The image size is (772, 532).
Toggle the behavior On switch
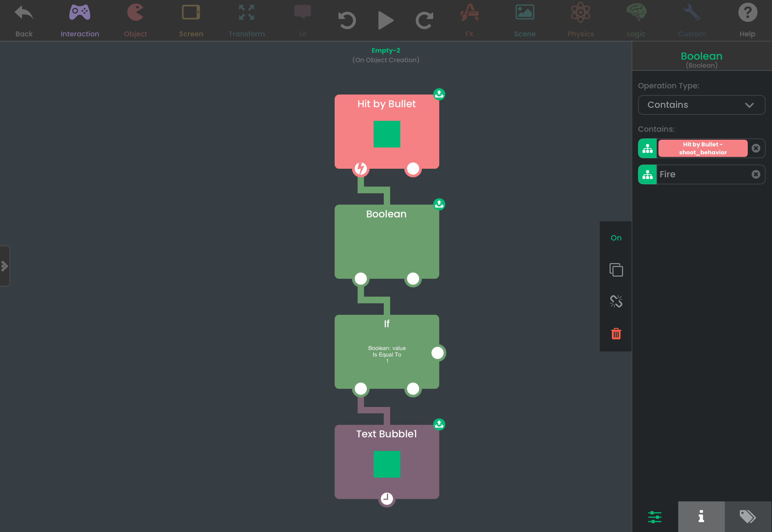[x=616, y=238]
